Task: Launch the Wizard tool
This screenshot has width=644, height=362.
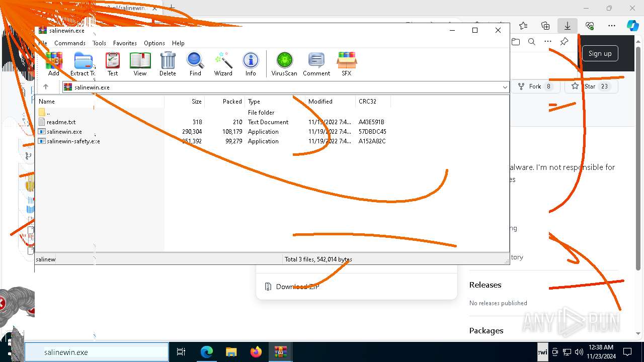Action: click(x=223, y=64)
